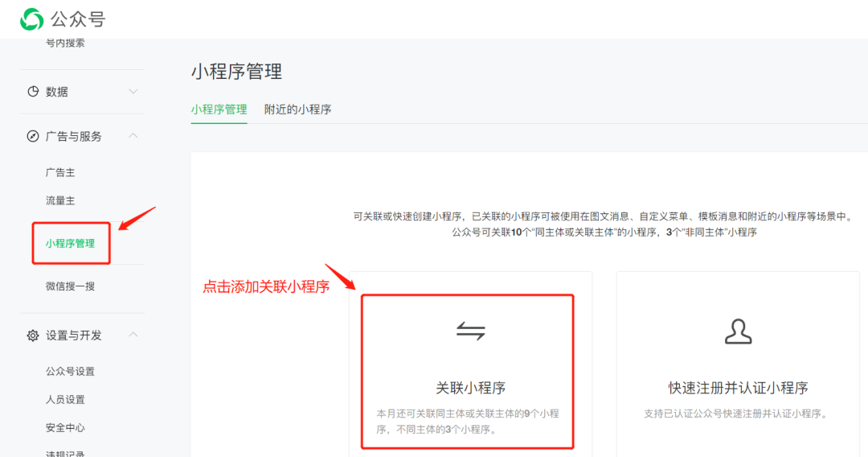
Task: Click the person icon above 快速注册并认证小程序
Action: click(738, 331)
